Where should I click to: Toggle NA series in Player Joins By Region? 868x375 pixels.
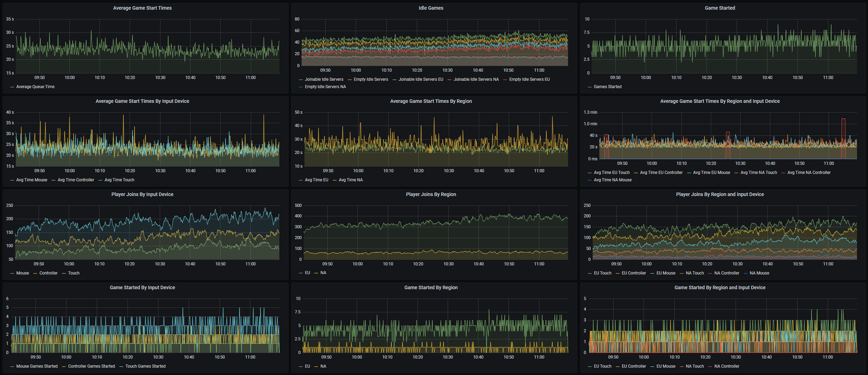(x=323, y=273)
